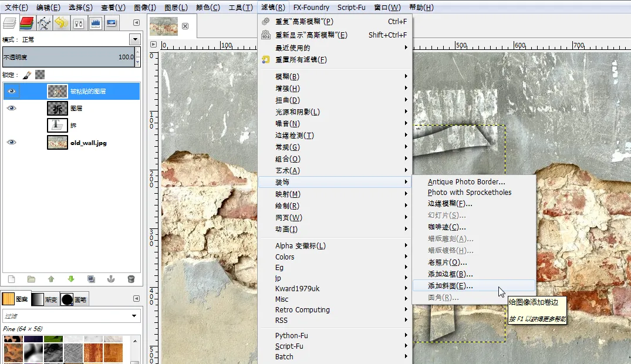
Task: Open the Undo History tab (yellow arrow)
Action: click(x=61, y=23)
